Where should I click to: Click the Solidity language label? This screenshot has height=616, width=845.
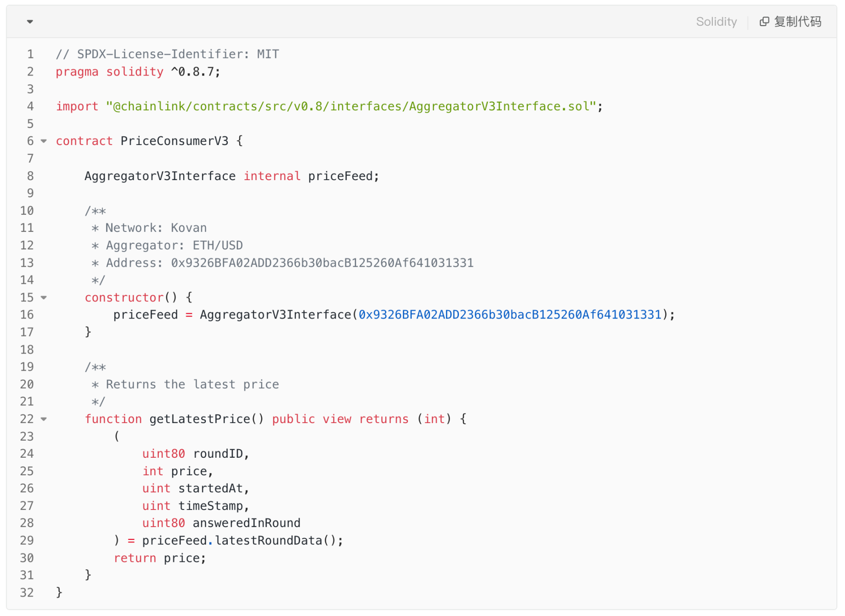point(716,21)
